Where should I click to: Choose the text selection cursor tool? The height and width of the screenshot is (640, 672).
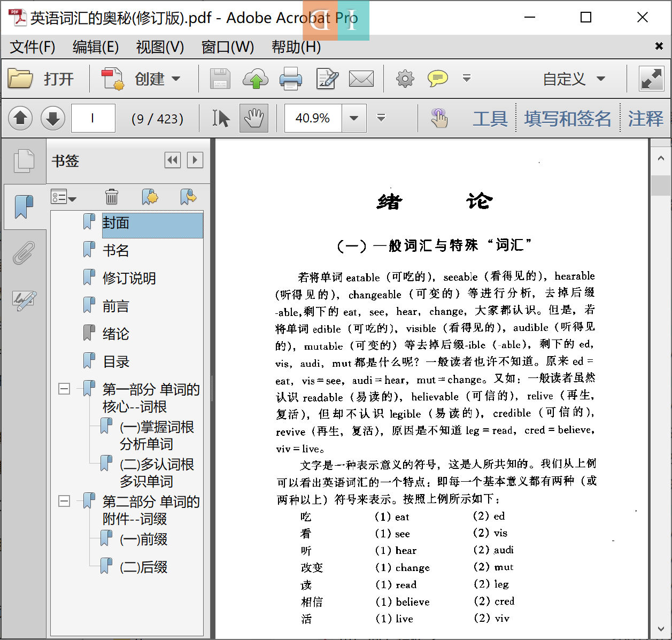pos(221,118)
